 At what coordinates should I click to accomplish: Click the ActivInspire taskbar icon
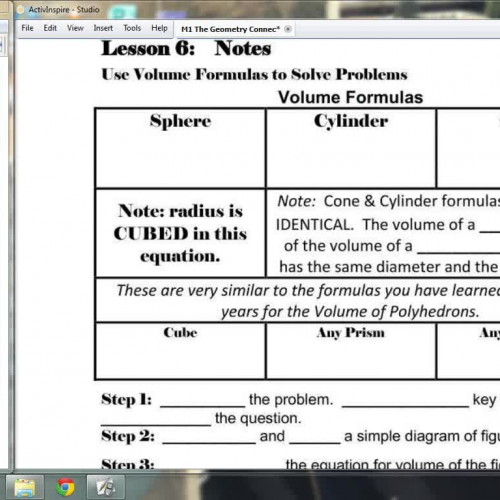(x=106, y=487)
